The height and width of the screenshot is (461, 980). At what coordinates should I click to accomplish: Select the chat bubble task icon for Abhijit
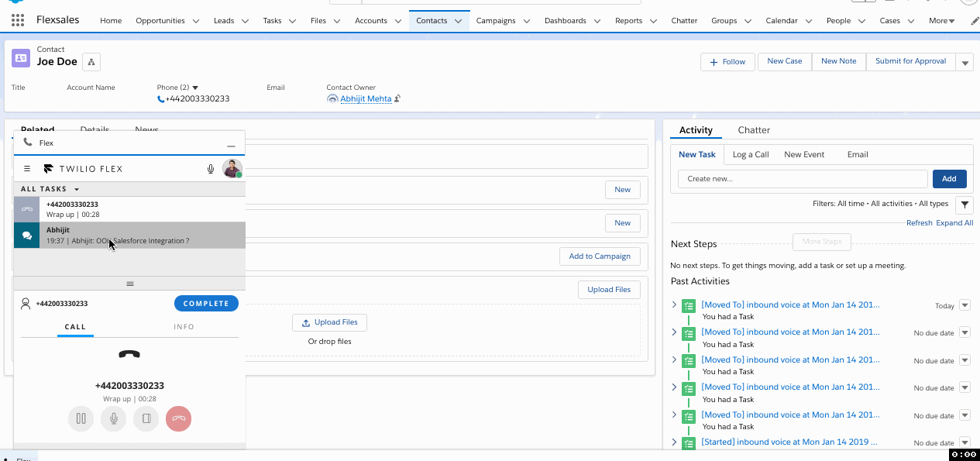tap(26, 236)
